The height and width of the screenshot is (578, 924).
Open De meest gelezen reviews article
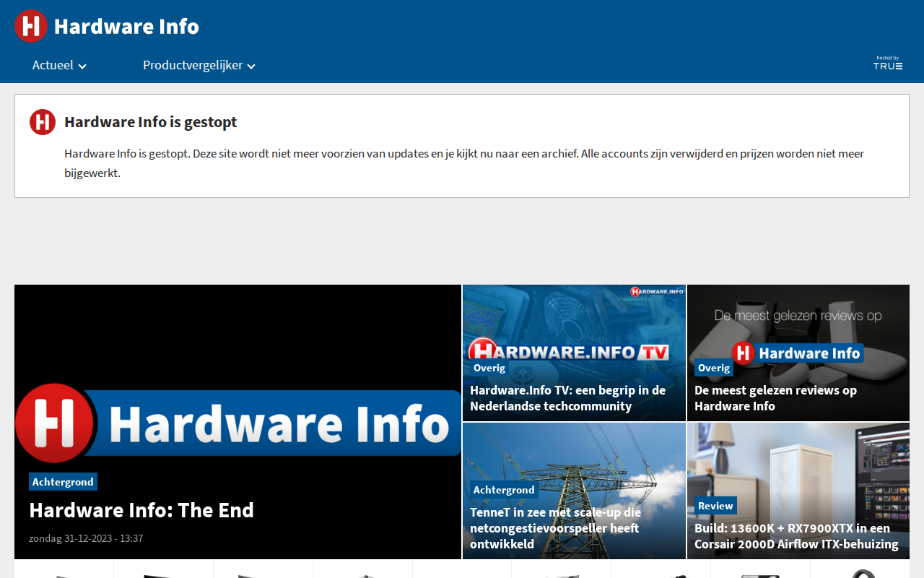[776, 398]
